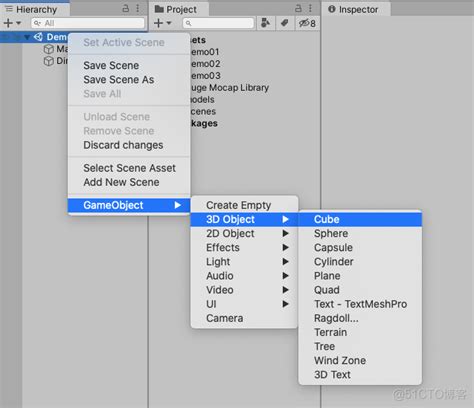Viewport: 474px width, 408px height.
Task: Select Save Scene As menu entry
Action: click(119, 80)
